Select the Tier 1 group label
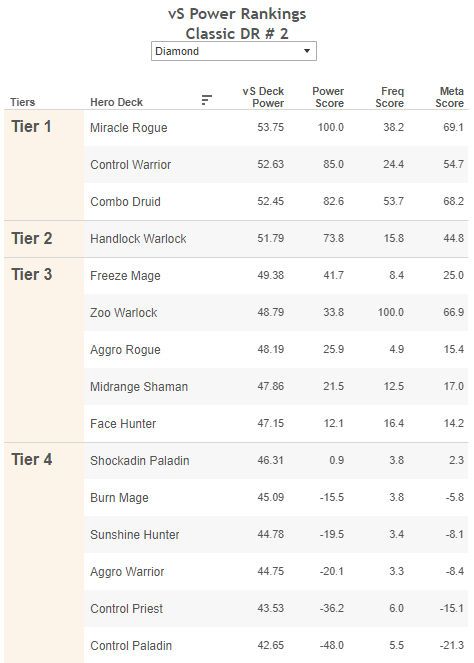 click(31, 127)
